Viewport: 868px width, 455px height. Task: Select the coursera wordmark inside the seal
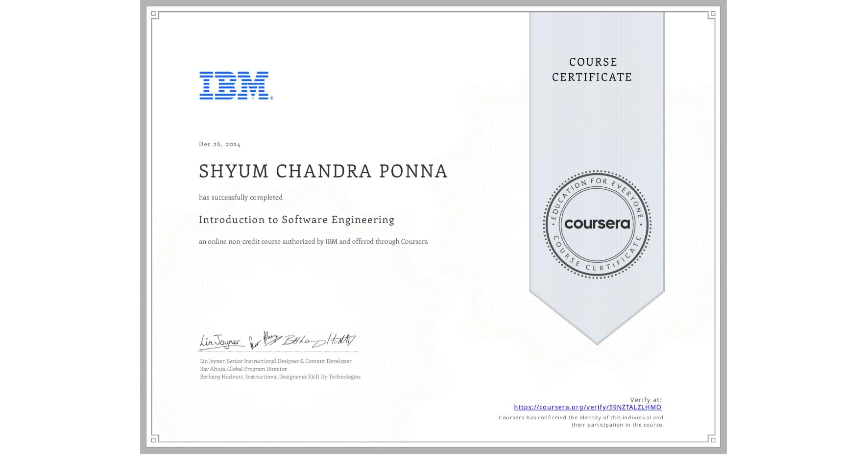(x=597, y=225)
